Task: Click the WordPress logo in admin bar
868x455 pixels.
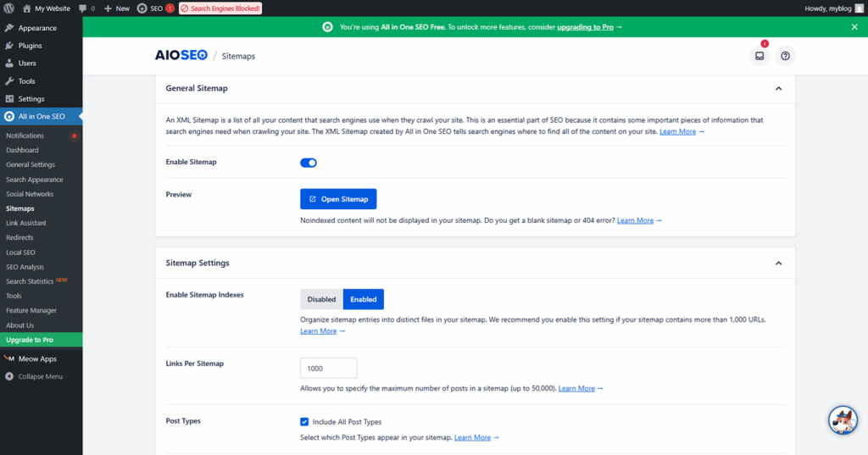Action: pos(8,8)
